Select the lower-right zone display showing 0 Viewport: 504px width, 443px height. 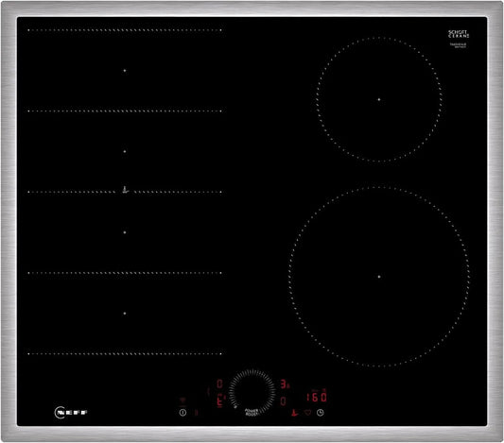[x=283, y=400]
